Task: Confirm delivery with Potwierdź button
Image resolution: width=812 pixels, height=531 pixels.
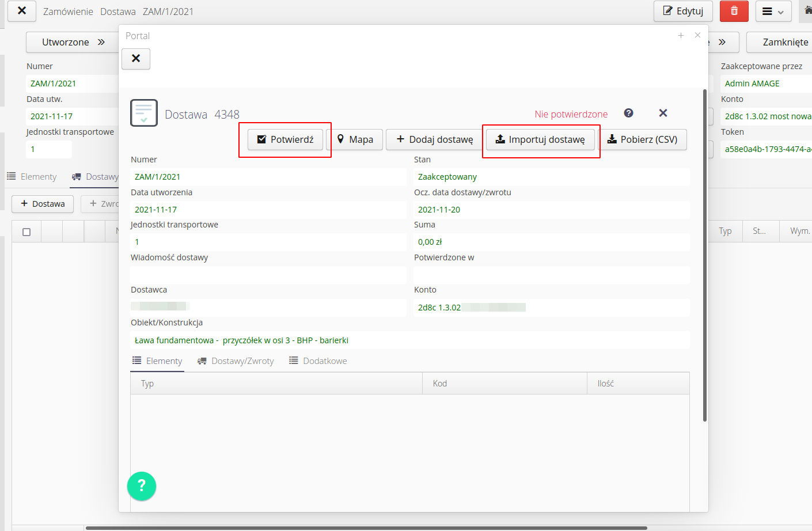Action: (285, 139)
